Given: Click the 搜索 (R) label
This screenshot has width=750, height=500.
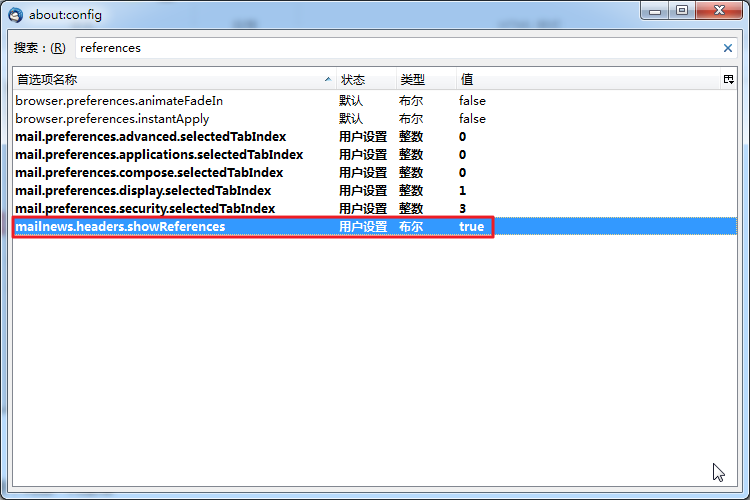Looking at the screenshot, I should [40, 48].
